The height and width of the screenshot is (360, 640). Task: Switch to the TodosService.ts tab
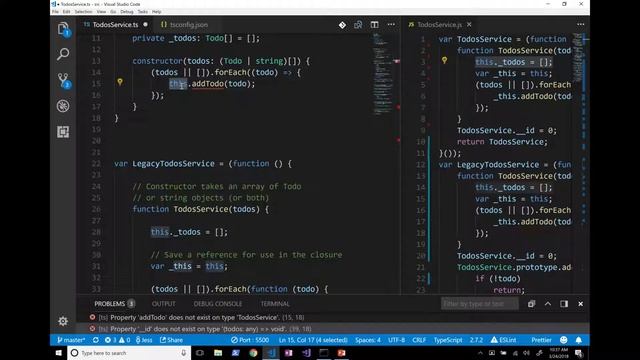pos(116,25)
